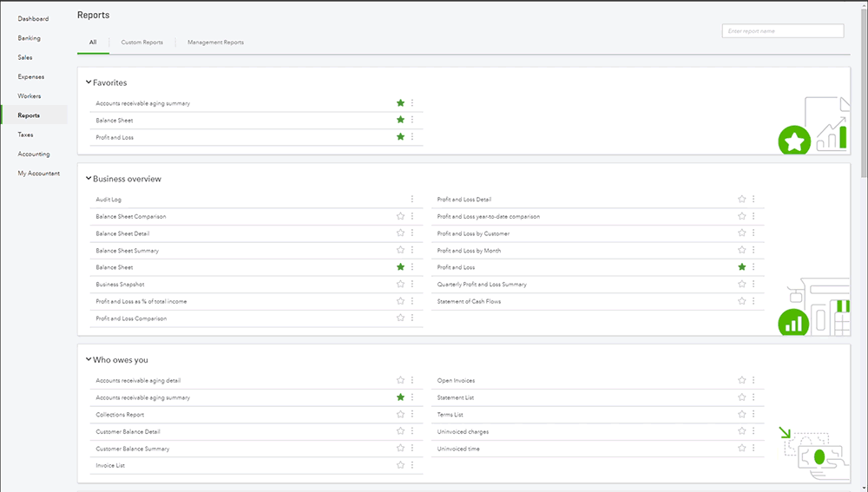Star the Balance Sheet Summary report
The height and width of the screenshot is (492, 868).
(400, 250)
